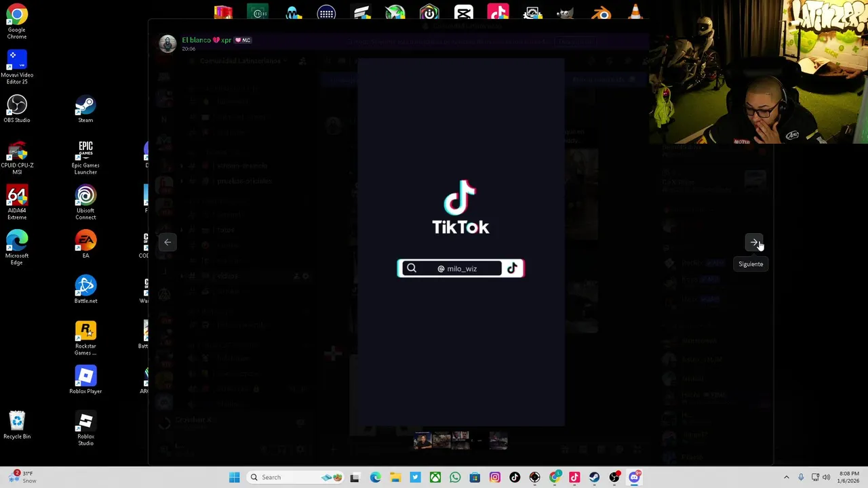Open clock and date showing 8:08 PM

pyautogui.click(x=849, y=477)
